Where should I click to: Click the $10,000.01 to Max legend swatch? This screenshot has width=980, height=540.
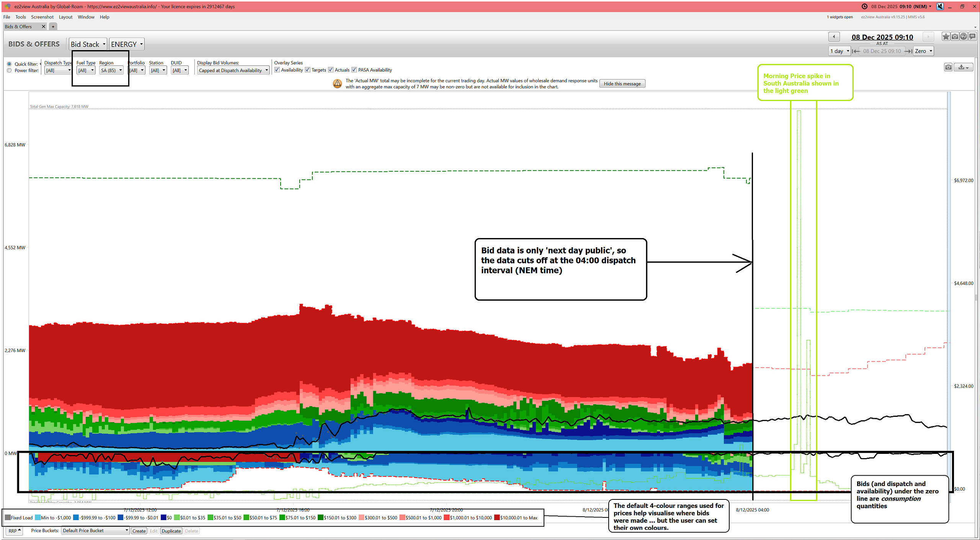tap(497, 518)
